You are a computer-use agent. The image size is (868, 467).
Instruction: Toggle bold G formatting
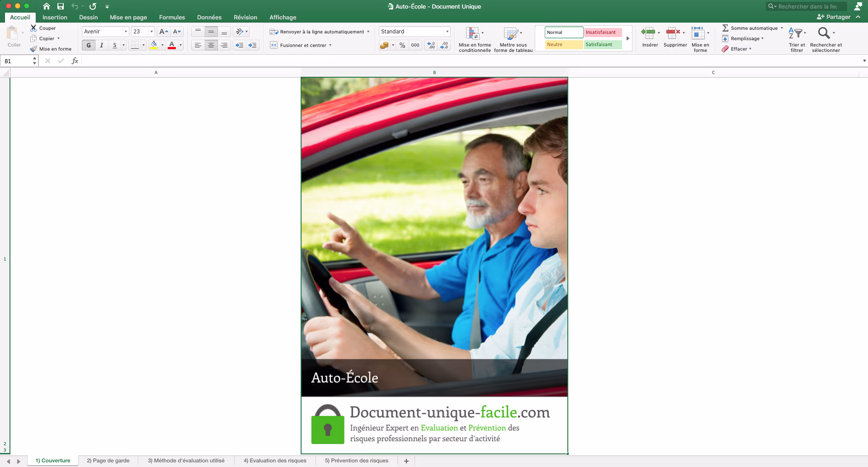[x=89, y=45]
